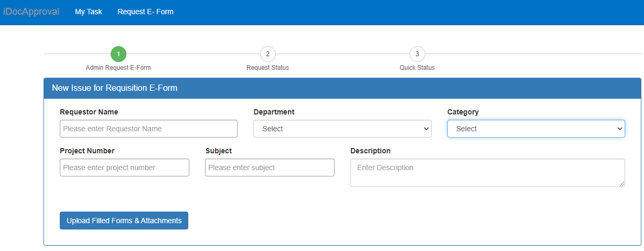Click the Requestor Name field label
This screenshot has width=644, height=251.
click(89, 112)
